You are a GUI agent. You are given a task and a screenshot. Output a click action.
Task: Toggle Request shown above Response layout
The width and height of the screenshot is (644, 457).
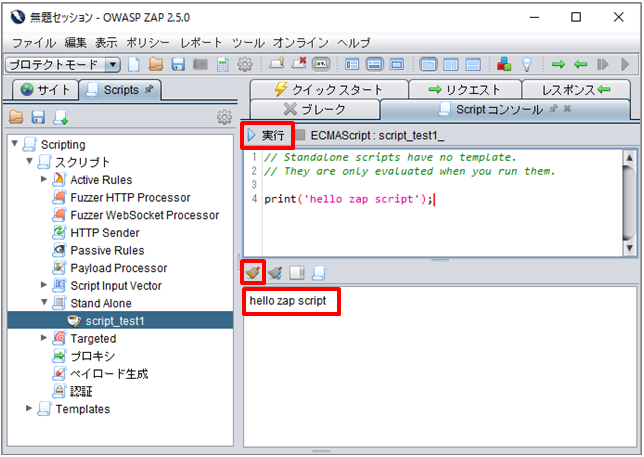pyautogui.click(x=473, y=64)
